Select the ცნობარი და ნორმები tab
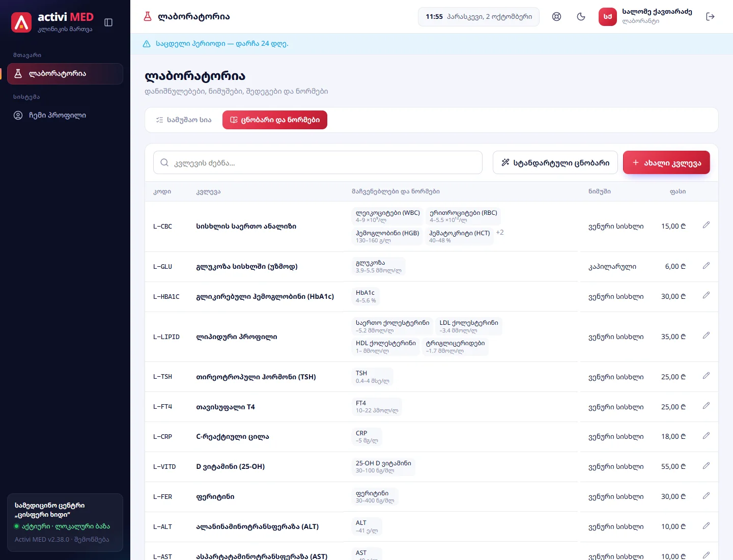The image size is (733, 560). [275, 120]
